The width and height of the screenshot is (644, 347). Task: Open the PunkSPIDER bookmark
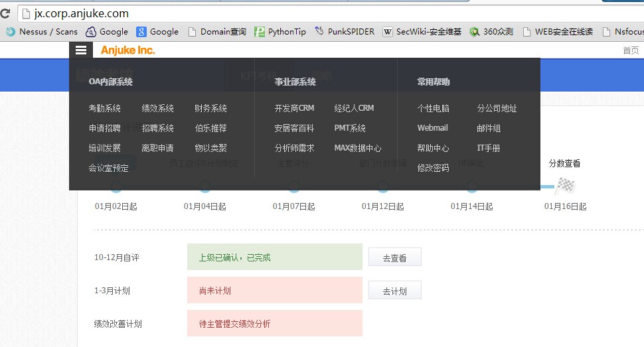click(345, 32)
